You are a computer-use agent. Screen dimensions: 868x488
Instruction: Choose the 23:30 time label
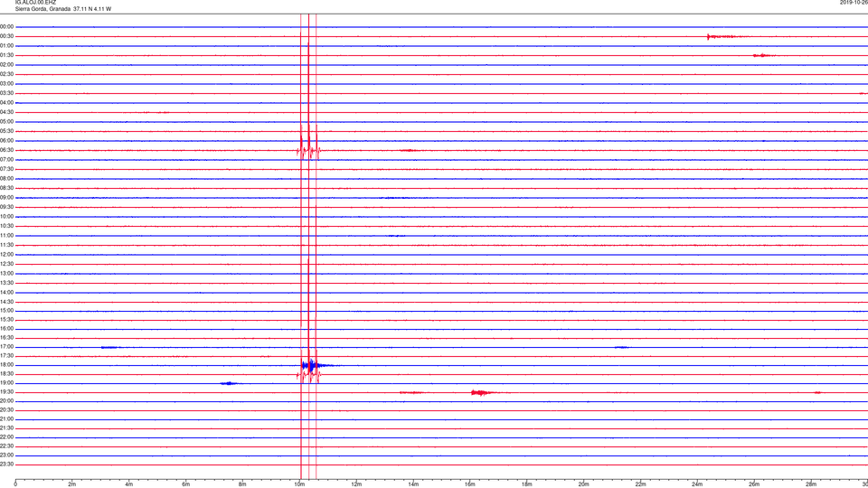(6, 465)
